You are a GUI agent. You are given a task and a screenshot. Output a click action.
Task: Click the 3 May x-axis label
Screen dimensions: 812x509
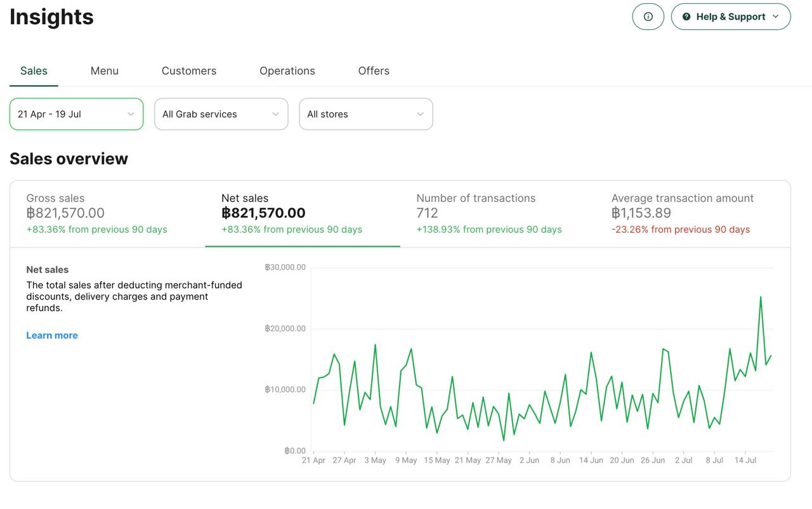(375, 460)
